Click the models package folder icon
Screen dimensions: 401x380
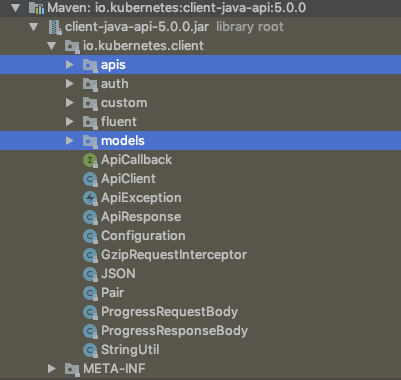[x=90, y=141]
